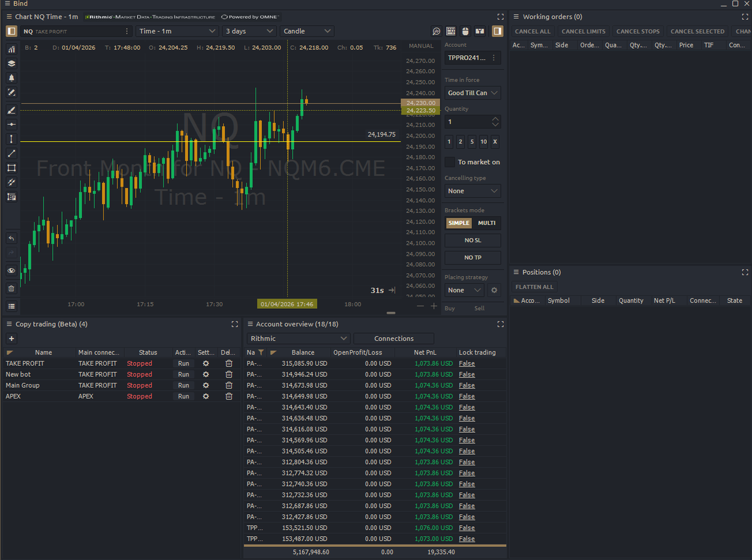Open the alerts bell icon
Screen dimensions: 752x560
pyautogui.click(x=11, y=78)
